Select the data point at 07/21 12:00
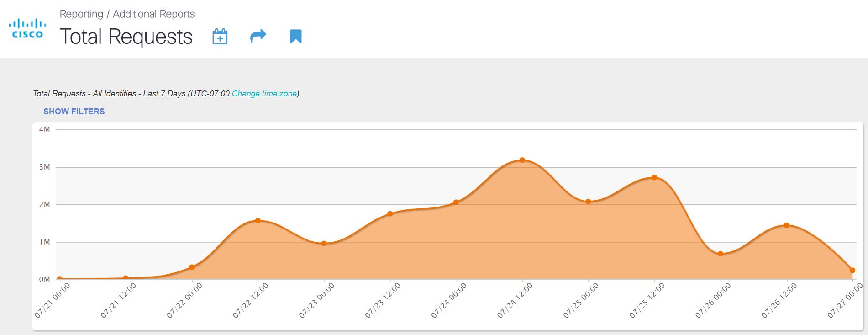This screenshot has height=335, width=868. (126, 278)
